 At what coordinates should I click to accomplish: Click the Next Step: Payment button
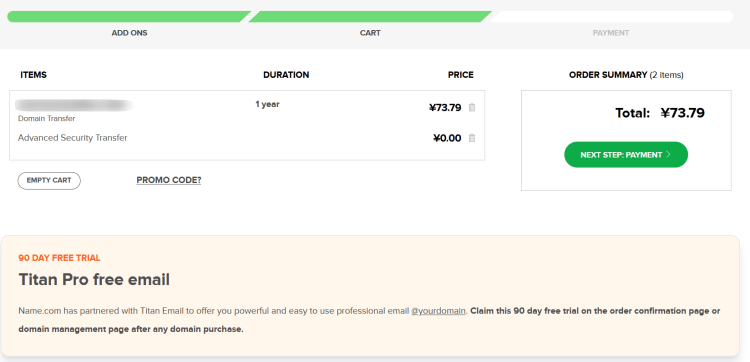[x=626, y=154]
